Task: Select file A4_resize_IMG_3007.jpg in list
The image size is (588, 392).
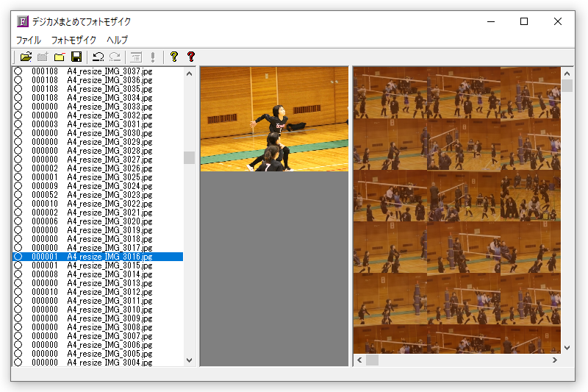Action: (x=110, y=335)
